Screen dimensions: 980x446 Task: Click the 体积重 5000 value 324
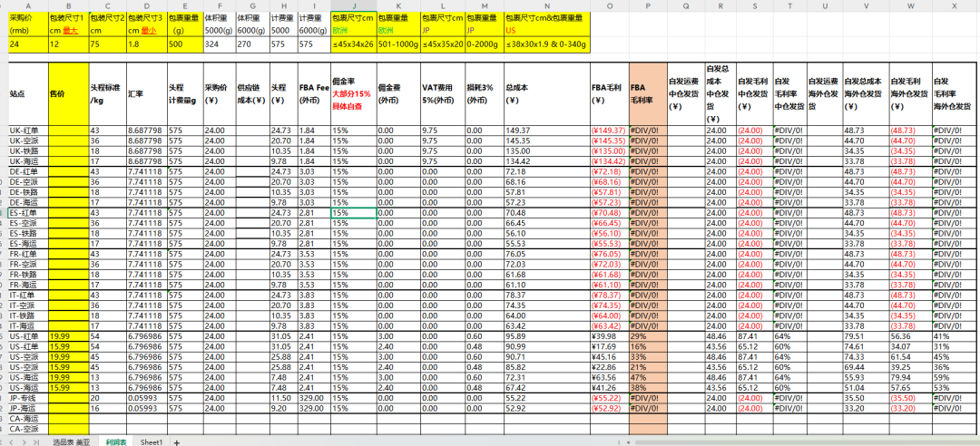pos(220,45)
